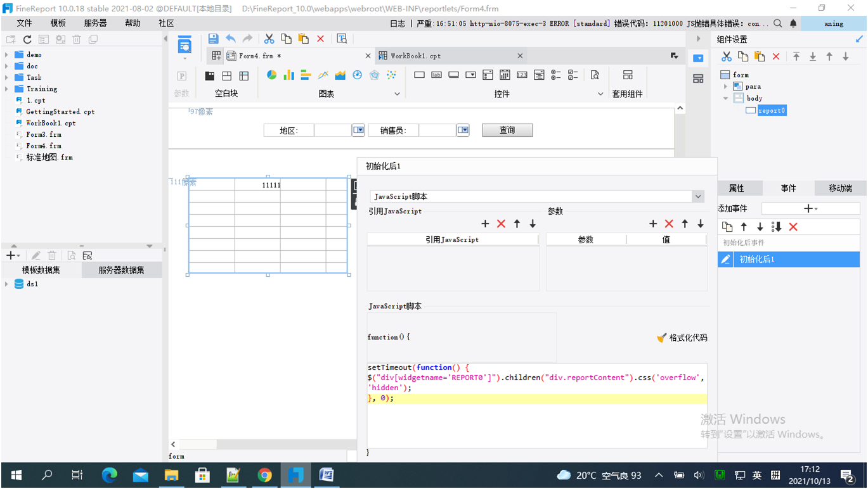The image size is (868, 489).
Task: Expand the ds1 dataset
Action: [x=6, y=284]
